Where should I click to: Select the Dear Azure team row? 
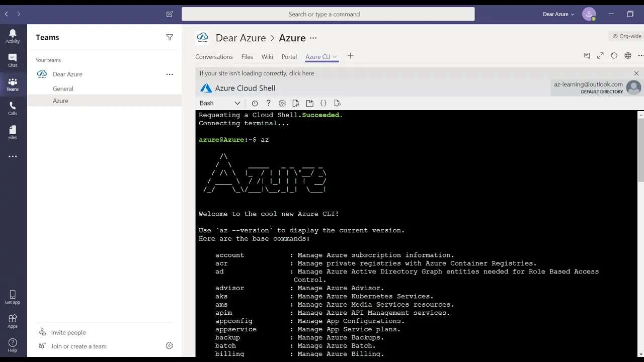pos(104,74)
